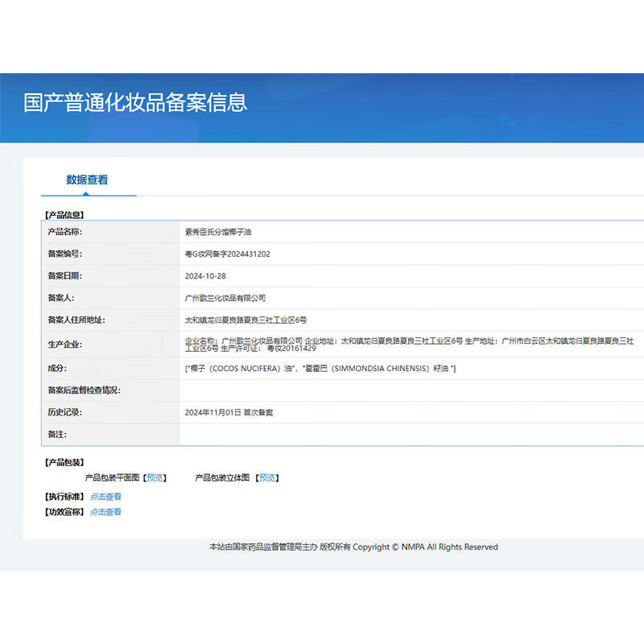This screenshot has height=644, width=644.
Task: Select history record 2024年11月01日 首次备案
Action: click(229, 412)
